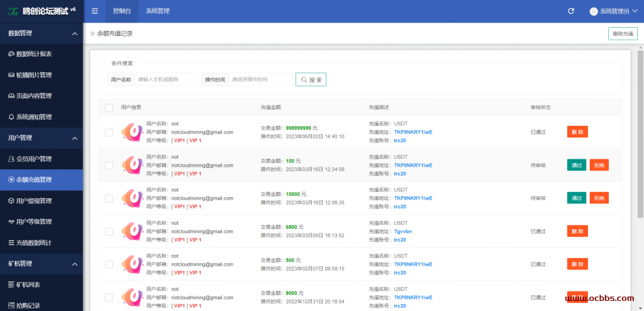Image resolution: width=644 pixels, height=311 pixels.
Task: Click the hamburger menu collapse icon
Action: click(x=95, y=11)
